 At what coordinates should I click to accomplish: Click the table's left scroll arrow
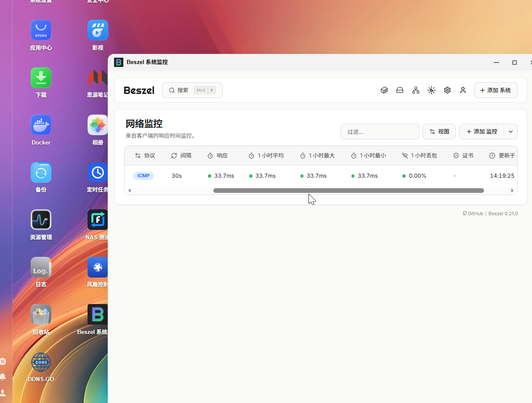click(130, 190)
